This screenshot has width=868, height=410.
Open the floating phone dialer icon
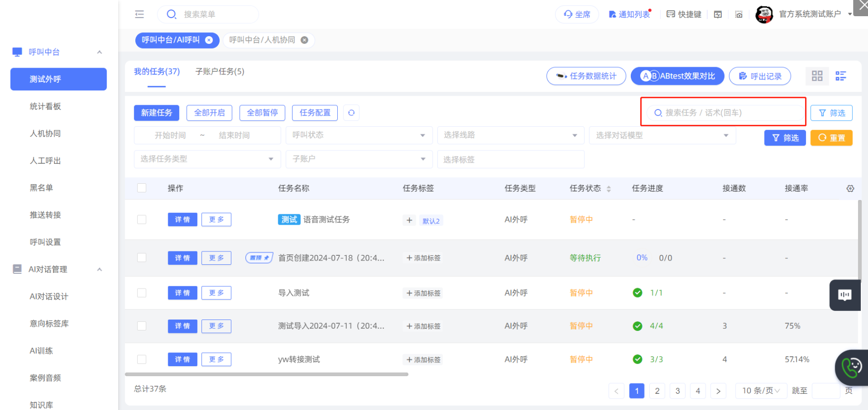(851, 367)
